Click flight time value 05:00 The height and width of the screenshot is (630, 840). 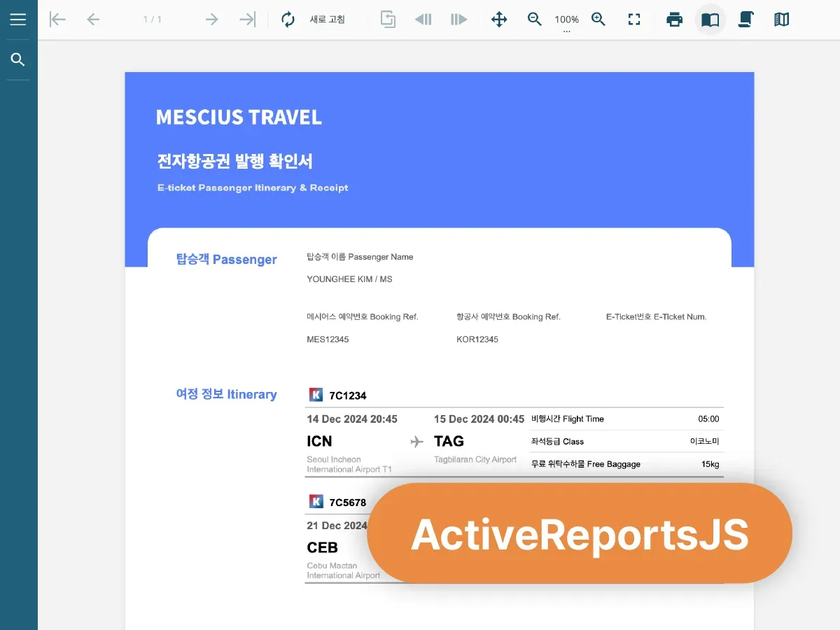click(x=708, y=419)
